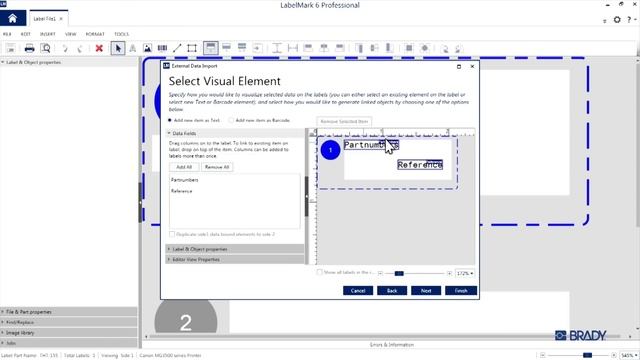Select the Barcode tool icon

tap(162, 48)
